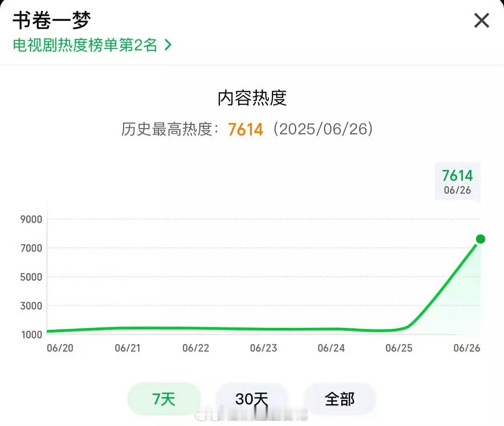Tap the 06/21 axis label
The height and width of the screenshot is (426, 504).
coord(127,348)
